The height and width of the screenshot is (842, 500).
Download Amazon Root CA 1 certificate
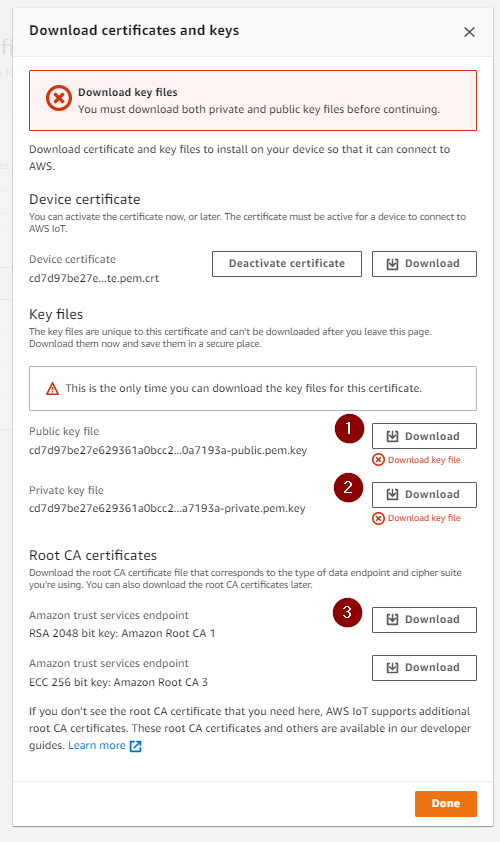pos(424,620)
